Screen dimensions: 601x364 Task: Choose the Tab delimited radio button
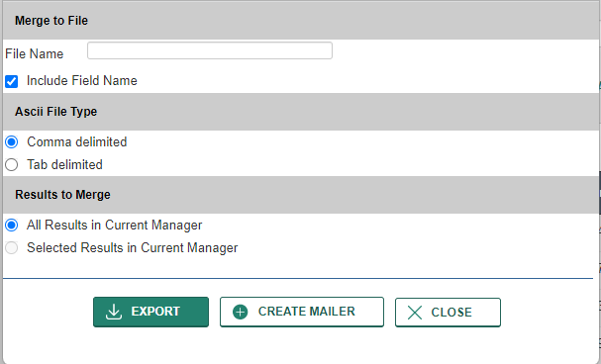point(12,165)
